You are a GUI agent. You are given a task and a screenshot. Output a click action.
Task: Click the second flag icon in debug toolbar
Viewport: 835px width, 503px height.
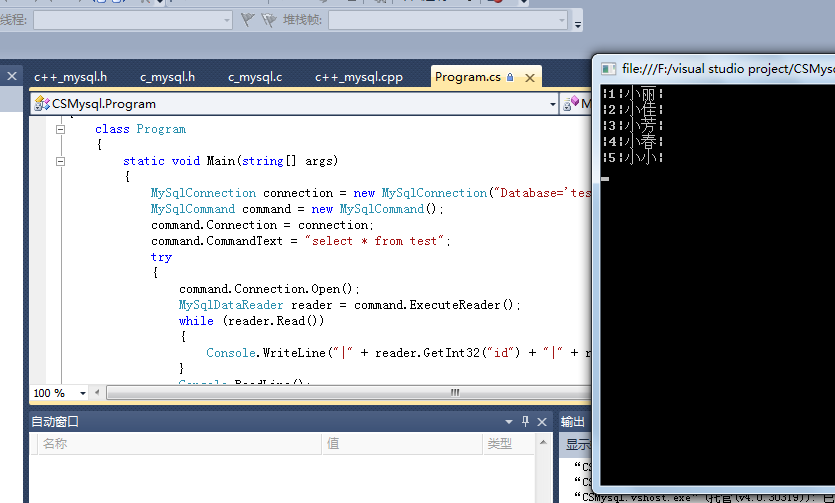(x=268, y=20)
